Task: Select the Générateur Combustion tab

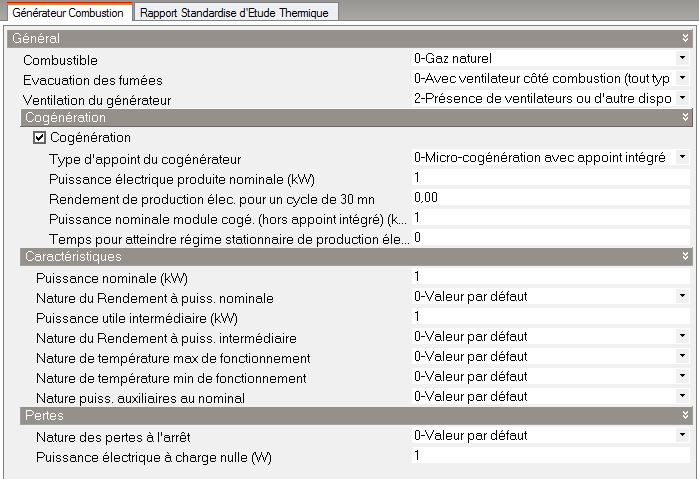Action: tap(67, 12)
